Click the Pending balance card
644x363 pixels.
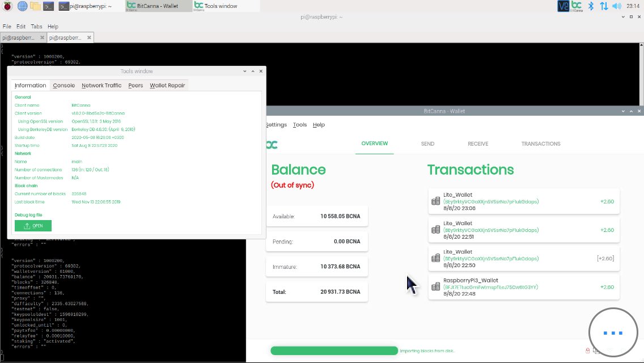click(x=317, y=242)
